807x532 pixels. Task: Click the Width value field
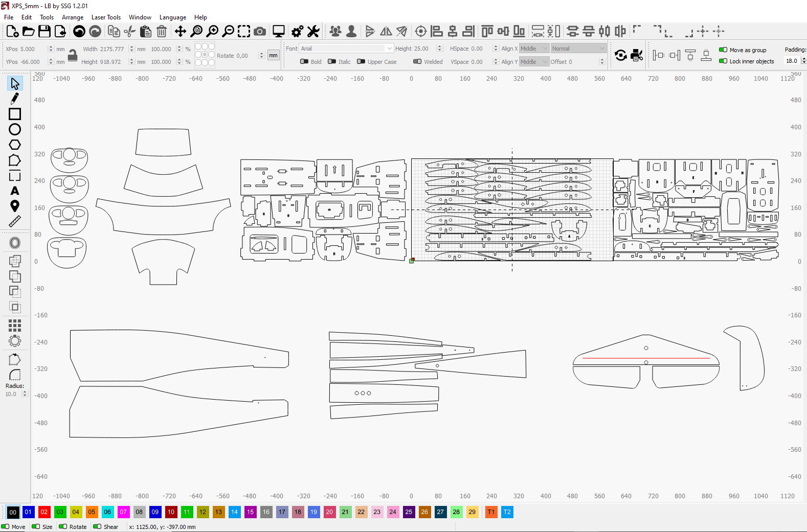pos(112,49)
